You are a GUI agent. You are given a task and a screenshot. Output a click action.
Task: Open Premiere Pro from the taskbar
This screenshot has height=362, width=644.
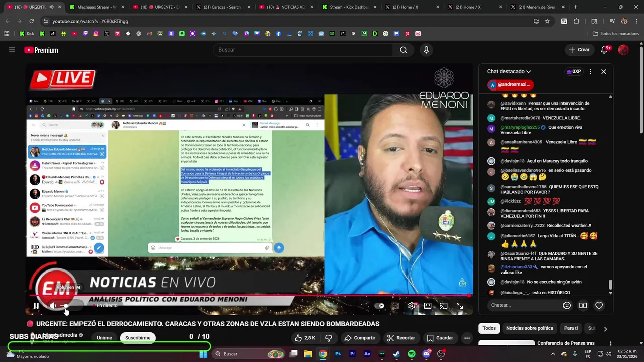[x=352, y=354]
